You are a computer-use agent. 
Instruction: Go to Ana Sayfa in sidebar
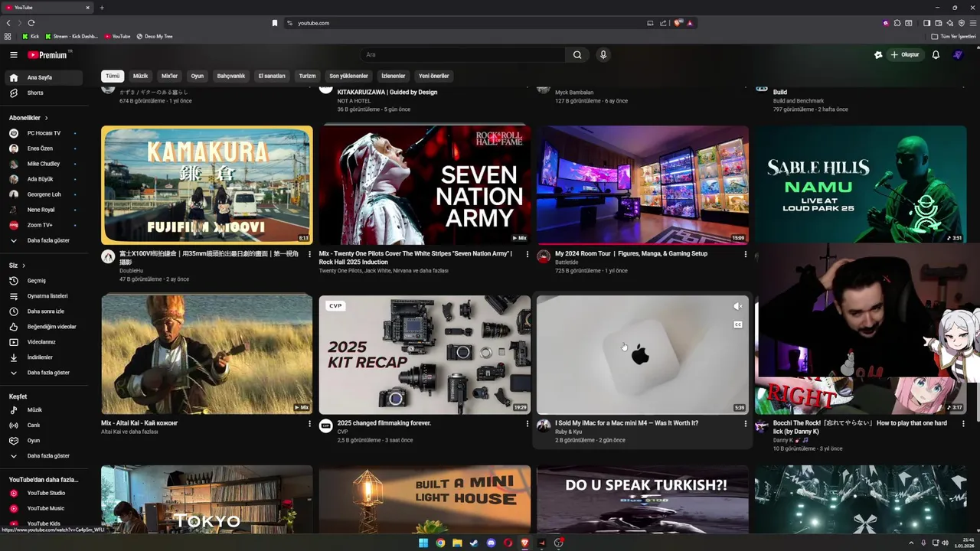click(x=44, y=77)
